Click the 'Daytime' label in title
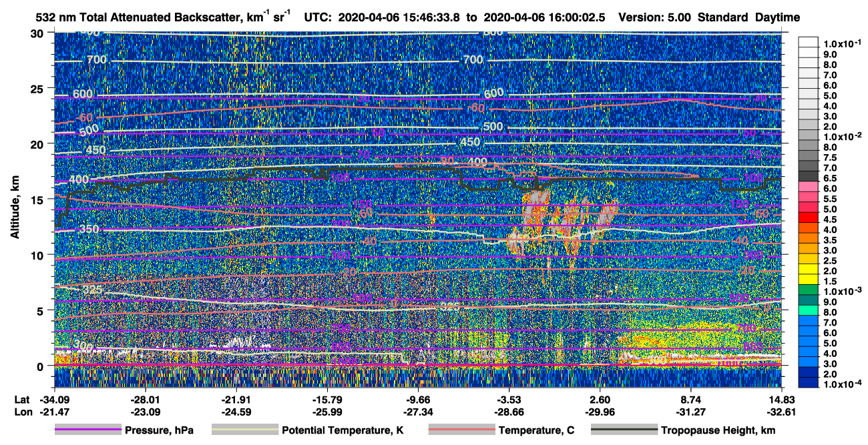The image size is (868, 445). [x=777, y=18]
